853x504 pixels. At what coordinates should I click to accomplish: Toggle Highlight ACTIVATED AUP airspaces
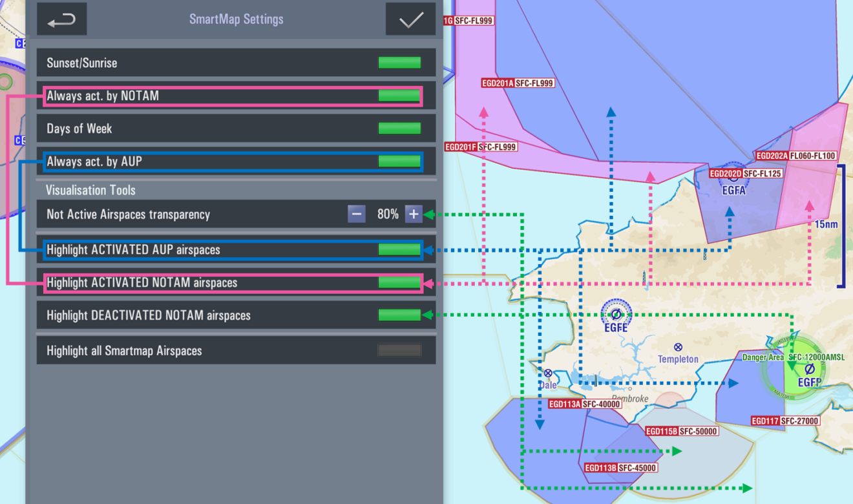pyautogui.click(x=399, y=249)
